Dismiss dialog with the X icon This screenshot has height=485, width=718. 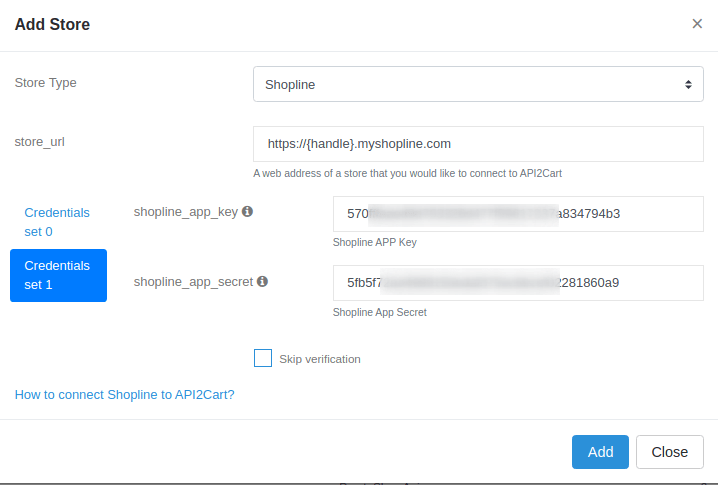697,24
